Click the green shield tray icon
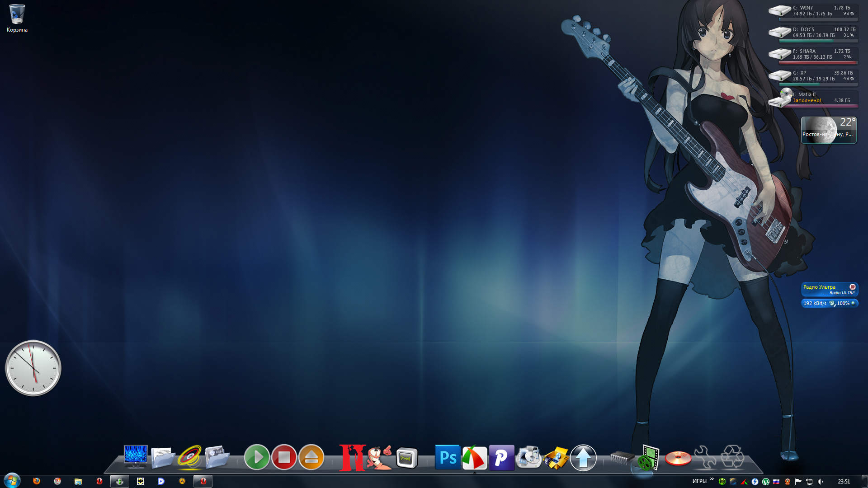 pyautogui.click(x=722, y=482)
